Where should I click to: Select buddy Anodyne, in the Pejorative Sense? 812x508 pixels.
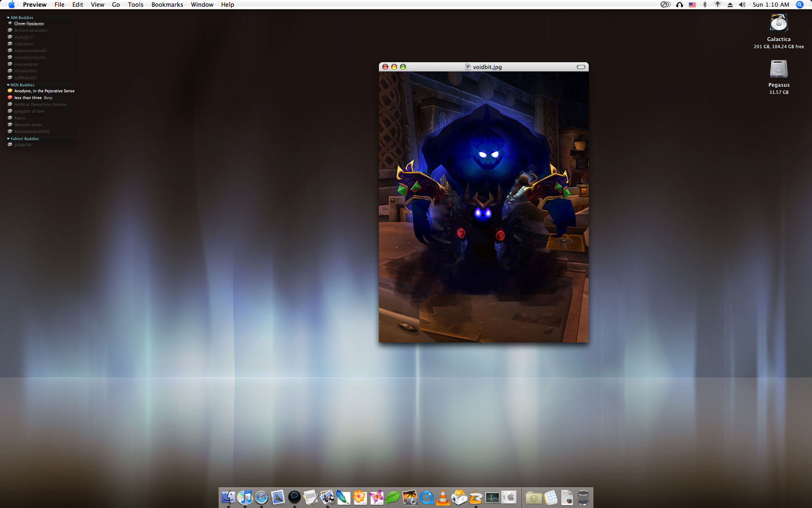click(41, 91)
